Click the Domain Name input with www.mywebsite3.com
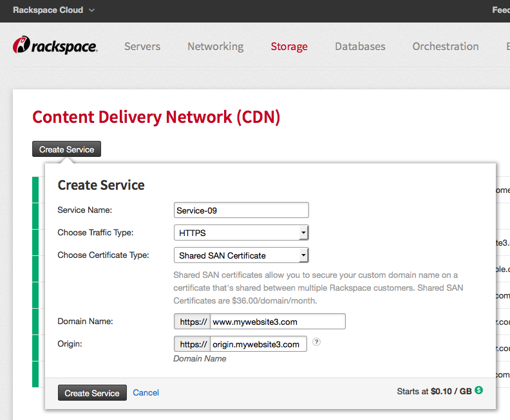This screenshot has height=420, width=510. pos(278,322)
